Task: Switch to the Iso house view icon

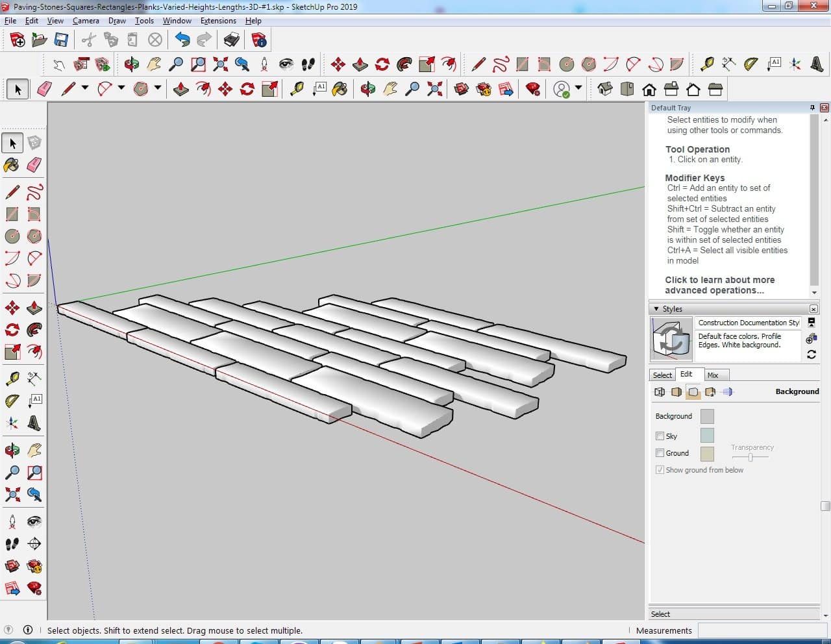Action: (605, 89)
